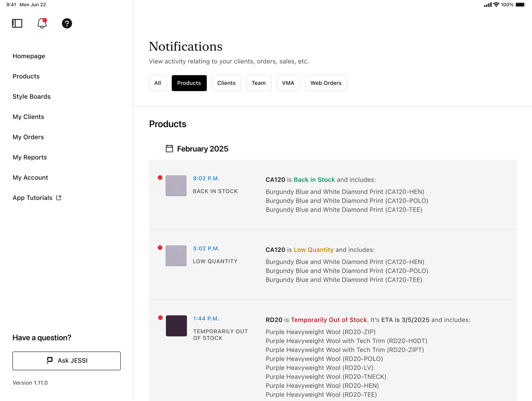Click the orange Low Quantity status text

click(x=314, y=250)
